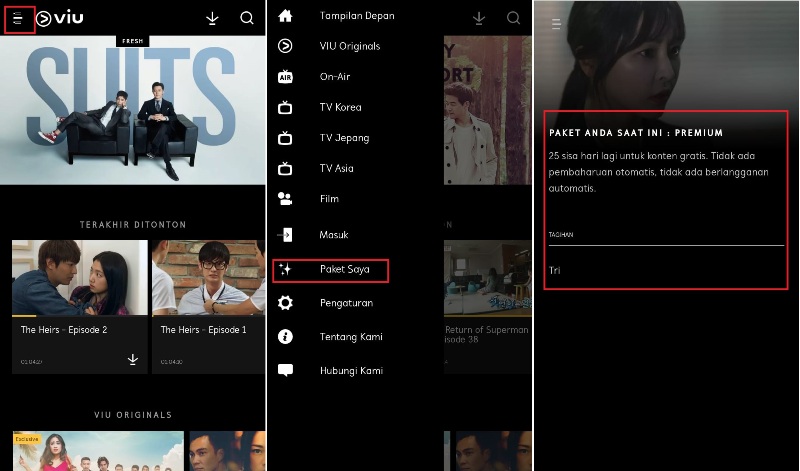The image size is (800, 471).
Task: Click the On-Air icon
Action: coord(285,77)
